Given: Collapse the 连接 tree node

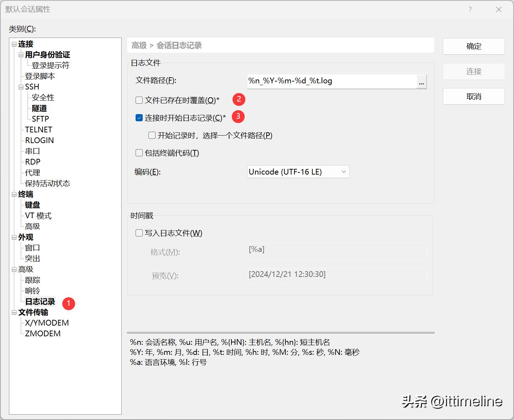Looking at the screenshot, I should [14, 44].
